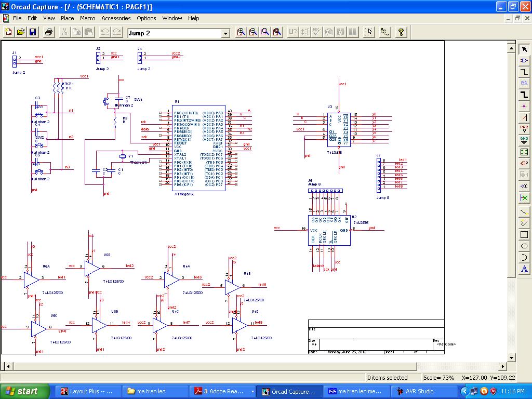
Task: Open the Window menu
Action: click(172, 18)
